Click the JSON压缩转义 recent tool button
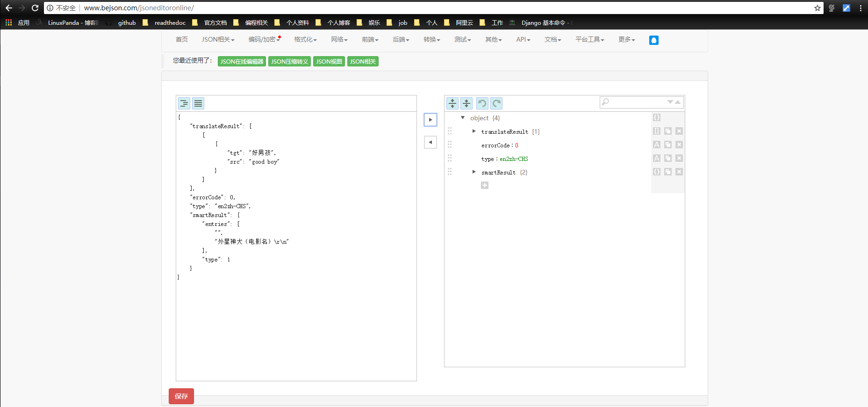Screen dimensions: 868x407 point(290,61)
